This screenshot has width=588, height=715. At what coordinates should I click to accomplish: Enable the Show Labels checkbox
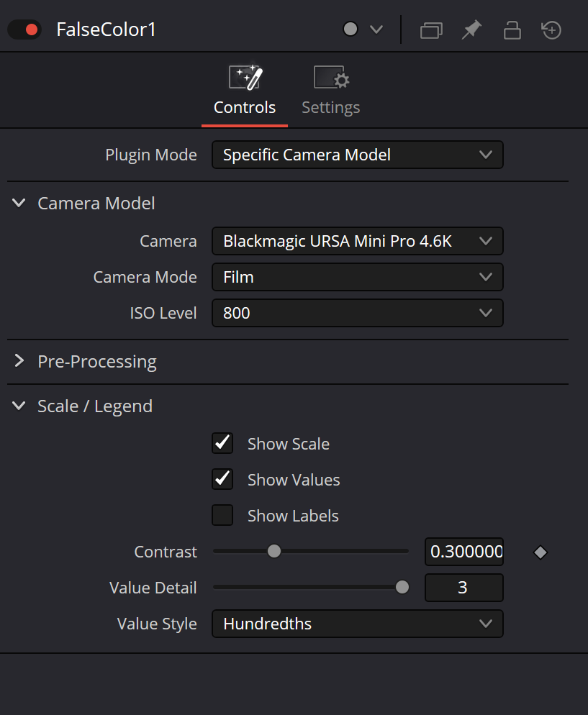(222, 515)
